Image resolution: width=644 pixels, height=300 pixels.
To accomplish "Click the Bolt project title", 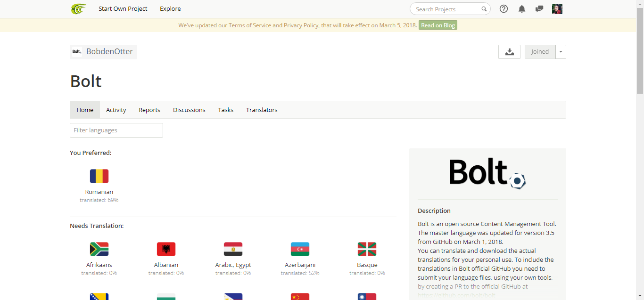I will click(86, 81).
